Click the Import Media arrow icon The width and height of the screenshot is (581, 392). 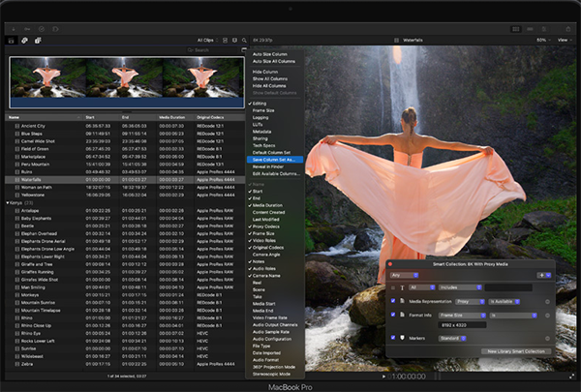point(14,29)
